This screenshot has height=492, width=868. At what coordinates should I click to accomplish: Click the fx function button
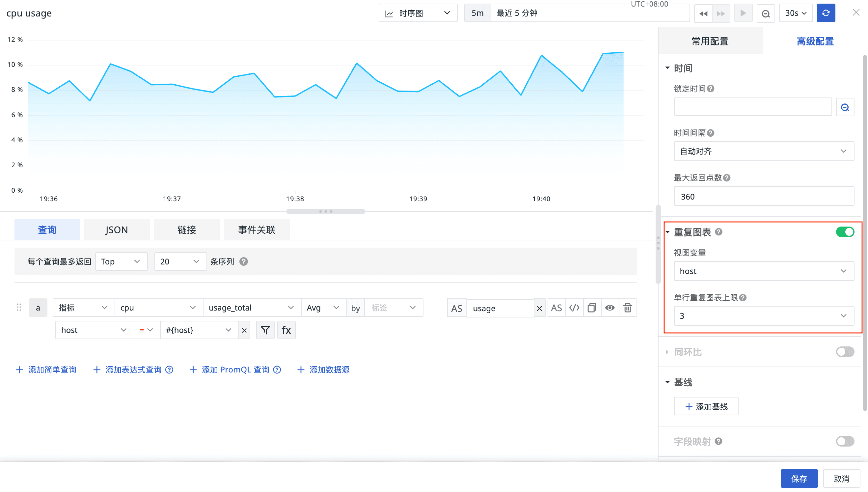point(286,330)
